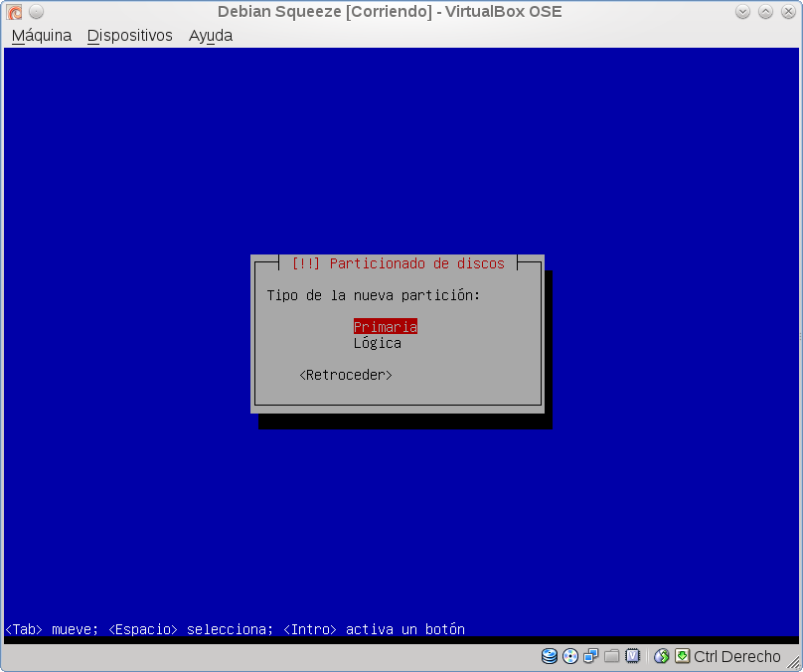Select the Primaria partition type

385,327
